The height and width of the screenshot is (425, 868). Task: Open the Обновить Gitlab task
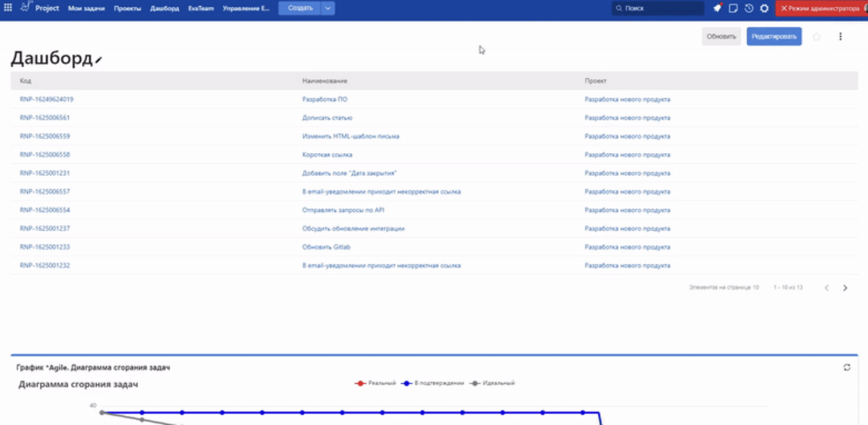tap(326, 247)
